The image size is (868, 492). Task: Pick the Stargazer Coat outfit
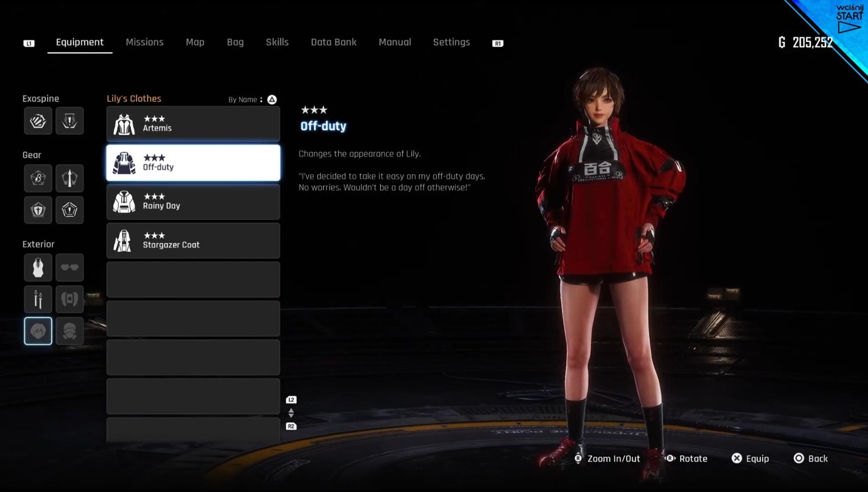click(x=193, y=241)
